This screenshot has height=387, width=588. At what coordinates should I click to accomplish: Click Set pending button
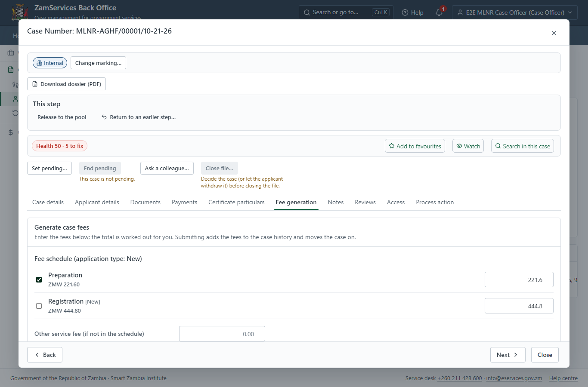click(x=50, y=168)
